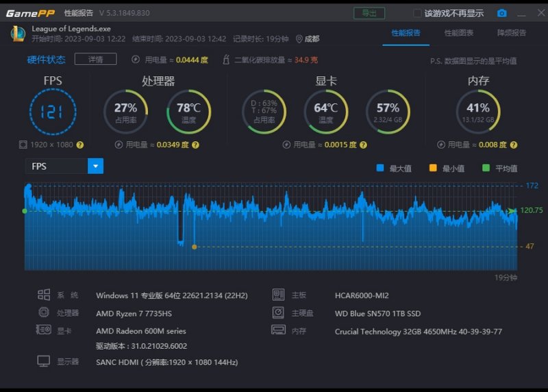548x392 pixels.
Task: Click the main disk icon beside WD Blue
Action: tap(278, 313)
